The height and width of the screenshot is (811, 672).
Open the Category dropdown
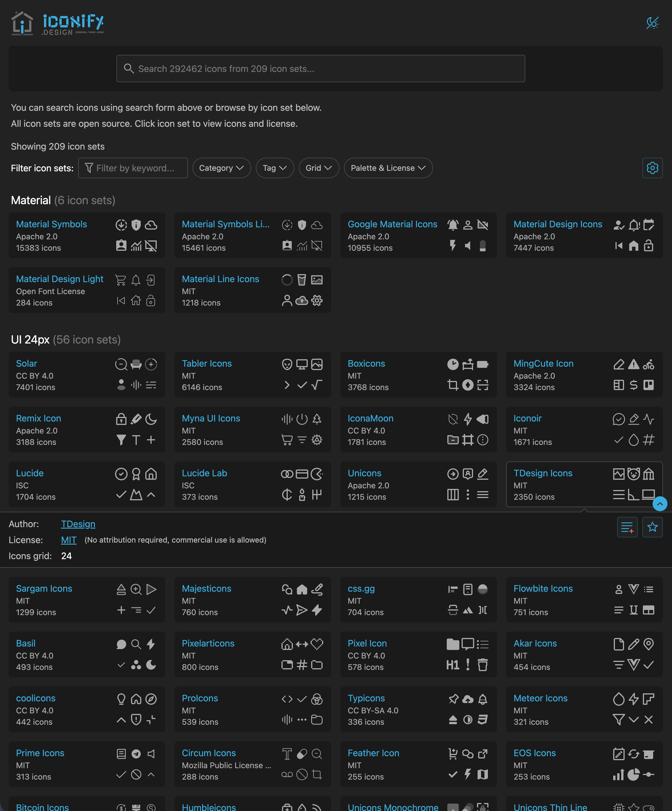[x=222, y=168]
